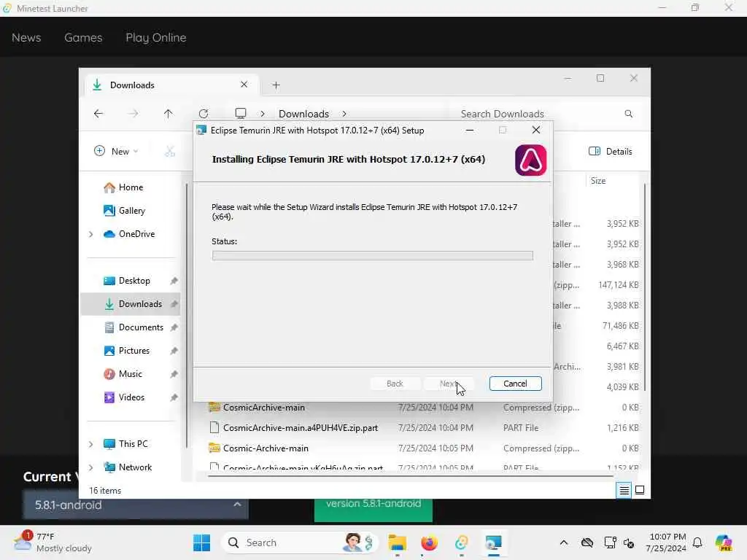The image size is (747, 560).
Task: Expand the OneDrive tree node
Action: (x=91, y=234)
